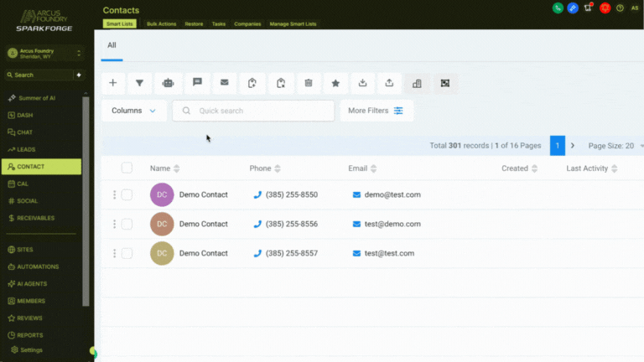Click the More Filters button

(376, 111)
